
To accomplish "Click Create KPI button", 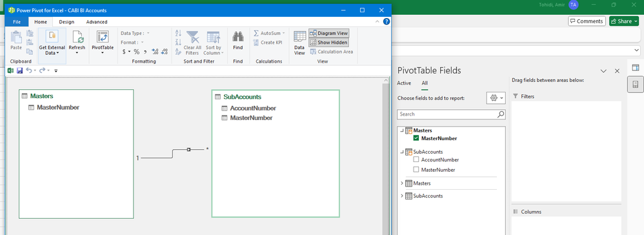I will [267, 43].
